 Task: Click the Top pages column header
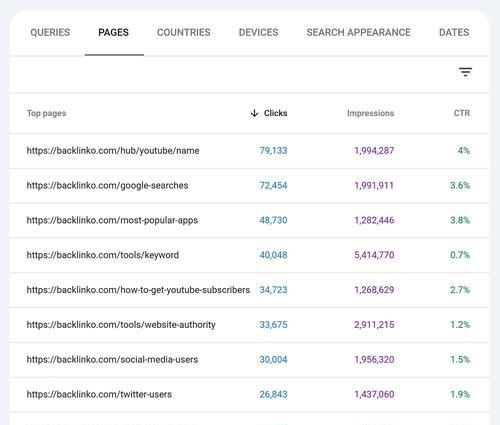[x=46, y=113]
